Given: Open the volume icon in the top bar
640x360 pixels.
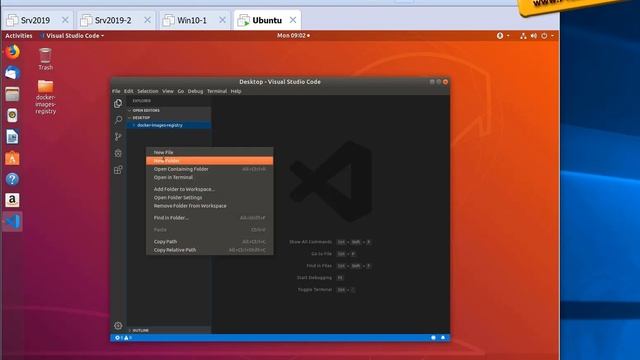Looking at the screenshot, I should click(x=533, y=36).
